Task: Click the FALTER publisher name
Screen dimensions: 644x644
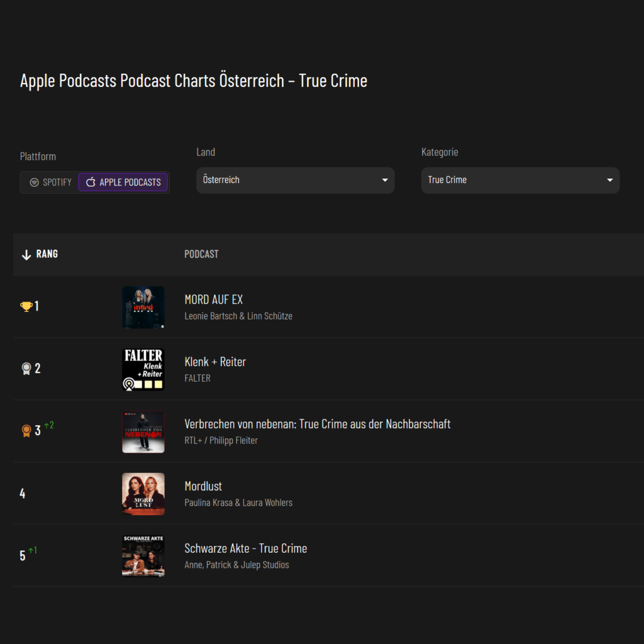Action: coord(197,378)
